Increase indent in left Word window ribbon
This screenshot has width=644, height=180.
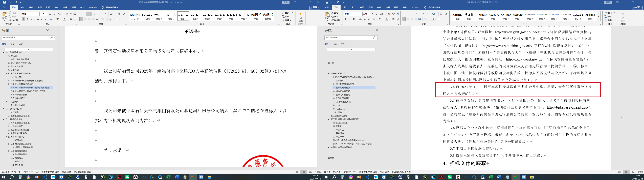click(x=106, y=14)
